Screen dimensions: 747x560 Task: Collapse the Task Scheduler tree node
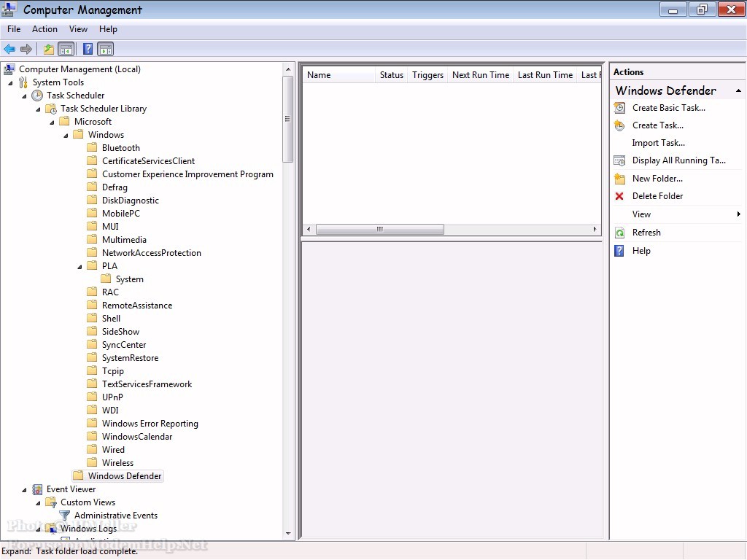click(24, 96)
